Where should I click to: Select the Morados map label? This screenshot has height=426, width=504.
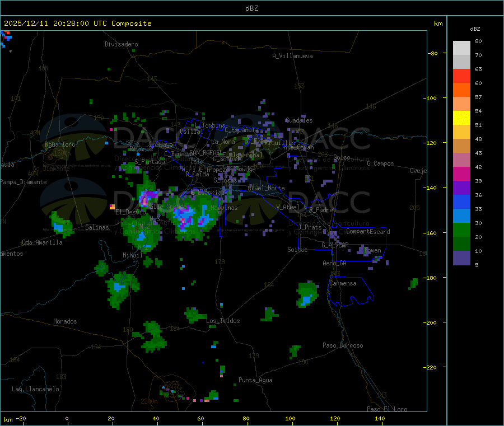click(x=65, y=321)
